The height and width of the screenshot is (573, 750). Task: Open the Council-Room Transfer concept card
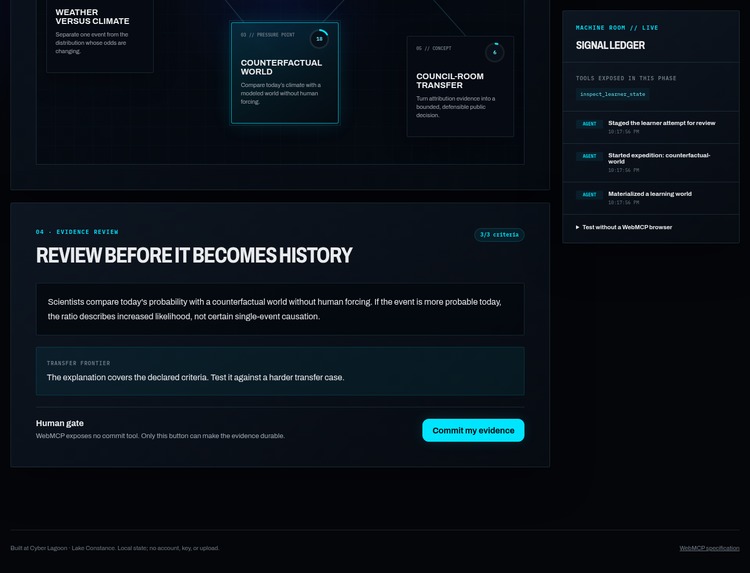[460, 86]
